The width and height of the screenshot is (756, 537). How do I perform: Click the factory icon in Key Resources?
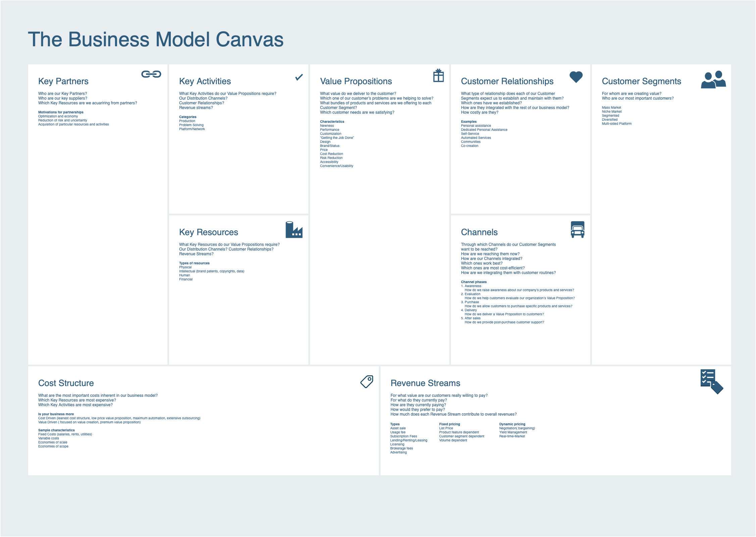(x=294, y=230)
